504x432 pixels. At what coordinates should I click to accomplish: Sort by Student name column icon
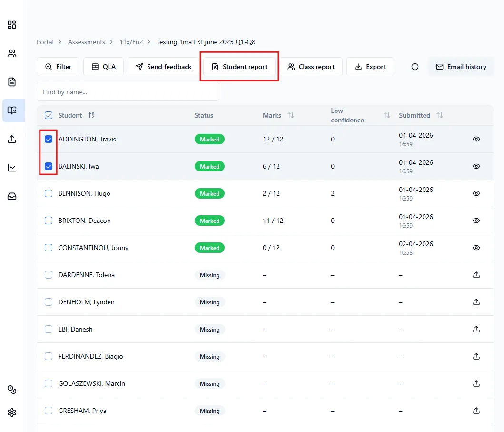pos(91,115)
